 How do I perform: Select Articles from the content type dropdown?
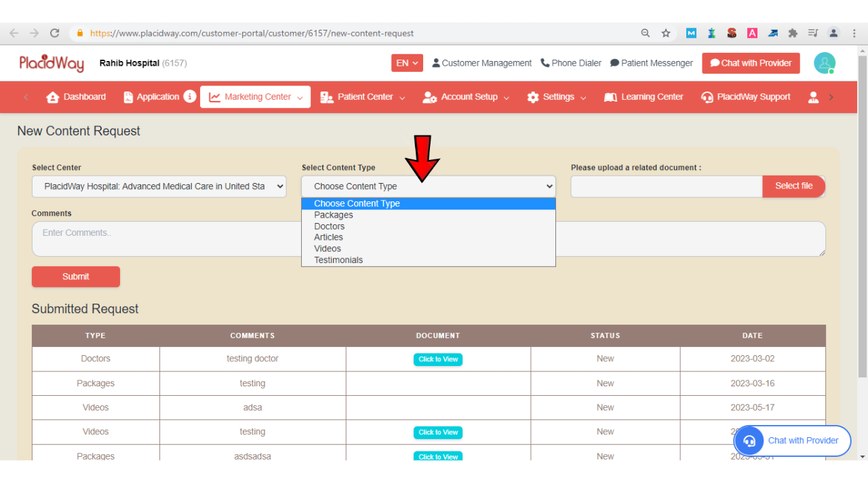click(x=328, y=237)
